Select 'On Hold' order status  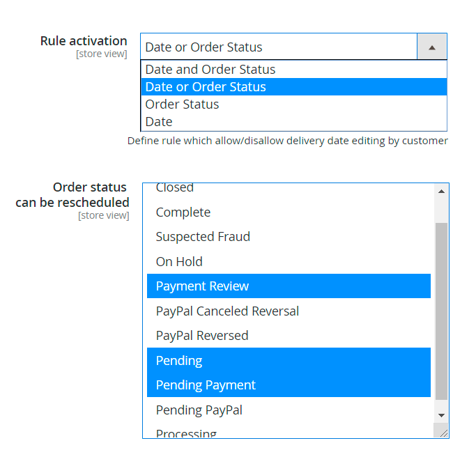click(x=179, y=262)
